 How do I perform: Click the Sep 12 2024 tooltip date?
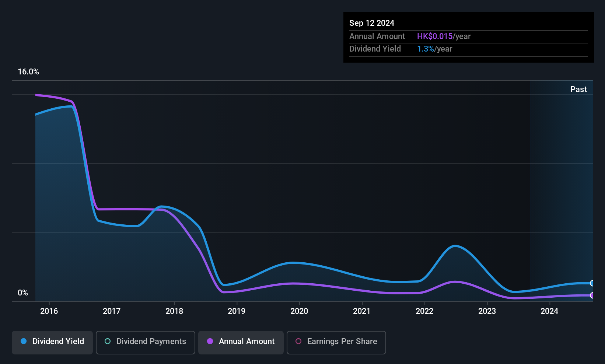(372, 23)
